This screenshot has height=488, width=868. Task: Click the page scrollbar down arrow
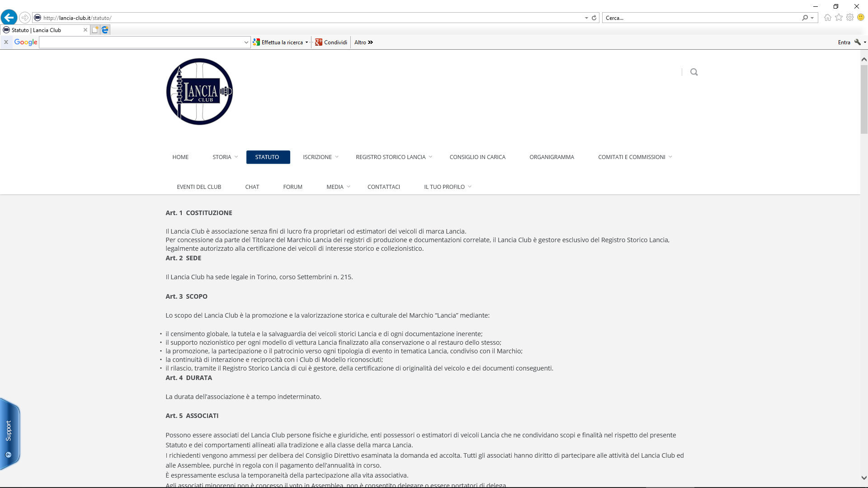(x=864, y=478)
